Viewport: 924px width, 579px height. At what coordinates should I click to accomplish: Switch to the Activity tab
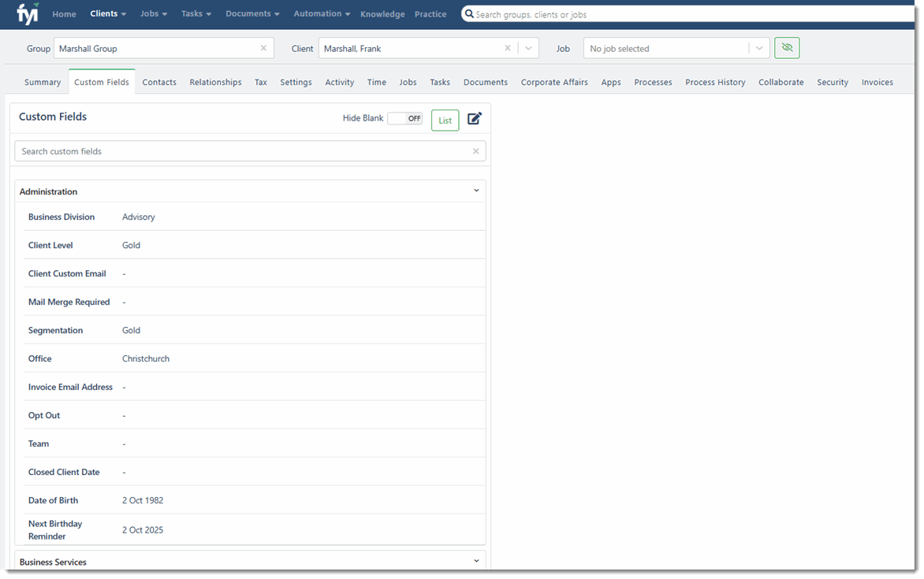pyautogui.click(x=340, y=83)
